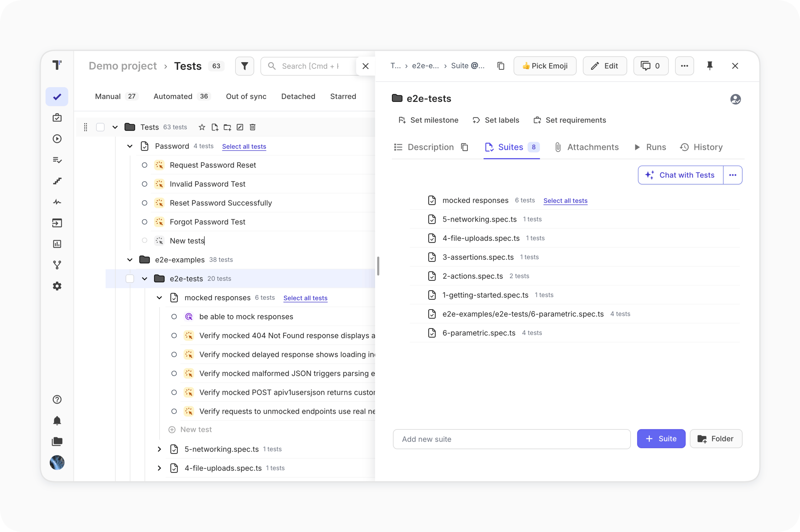The width and height of the screenshot is (800, 532).
Task: Copy the suite ID icon in breadcrumb
Action: [501, 66]
